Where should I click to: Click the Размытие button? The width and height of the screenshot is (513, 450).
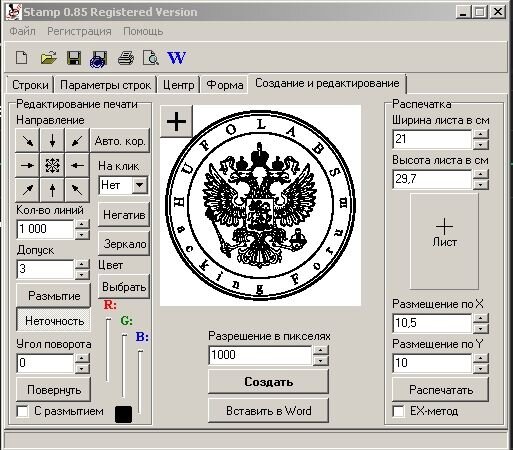point(53,295)
